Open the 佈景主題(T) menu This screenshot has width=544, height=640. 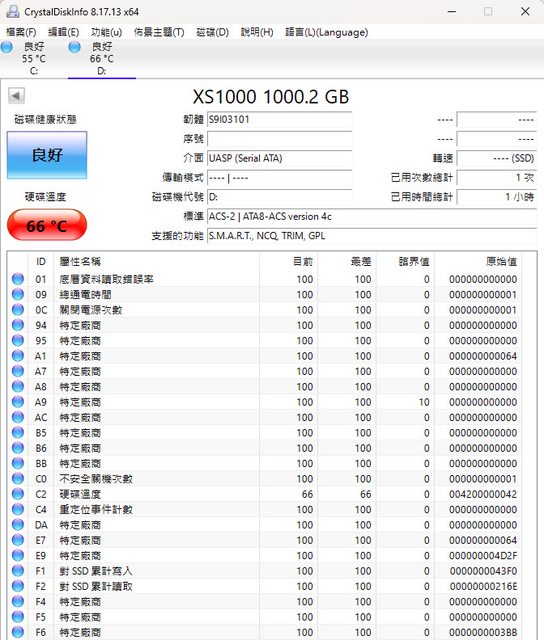click(x=159, y=32)
